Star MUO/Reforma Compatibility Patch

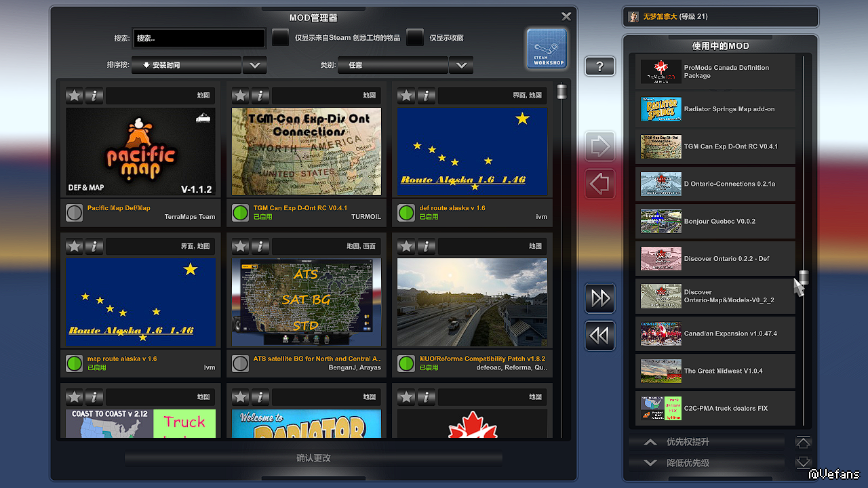tap(406, 246)
